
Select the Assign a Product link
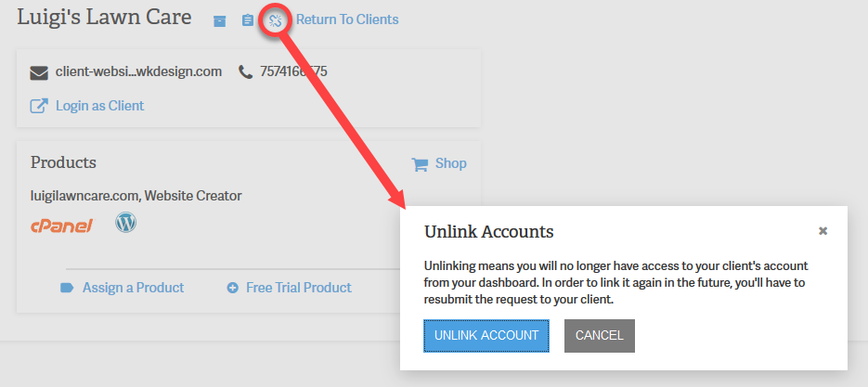(133, 288)
